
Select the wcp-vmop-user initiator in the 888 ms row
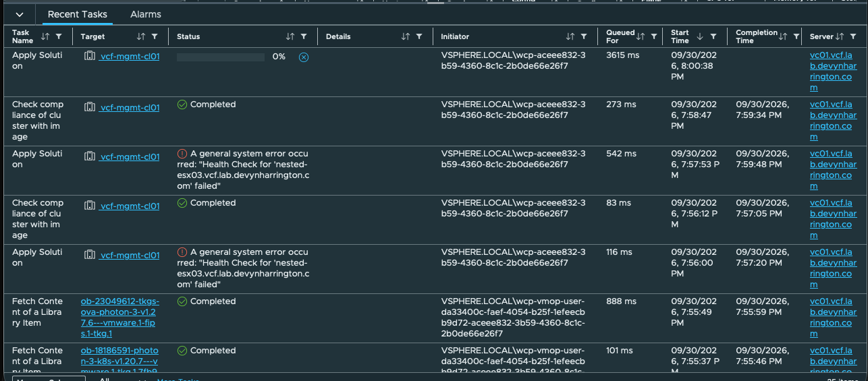point(514,318)
